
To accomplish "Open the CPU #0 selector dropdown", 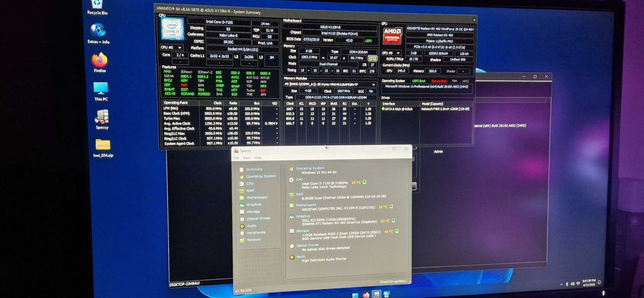I will click(x=171, y=47).
